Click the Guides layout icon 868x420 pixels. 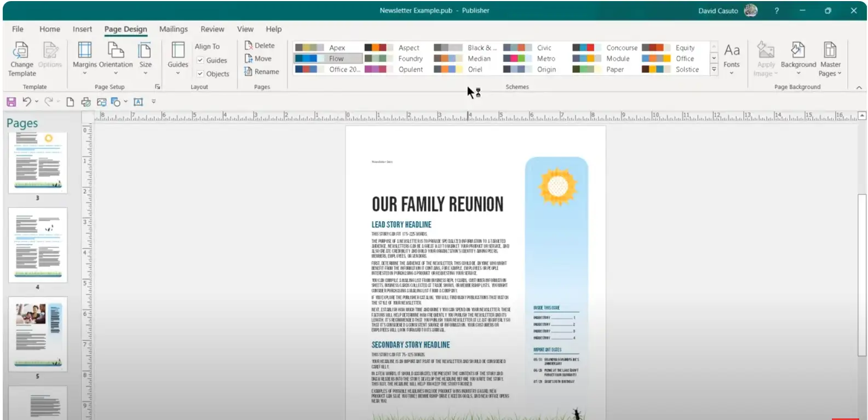tap(177, 51)
